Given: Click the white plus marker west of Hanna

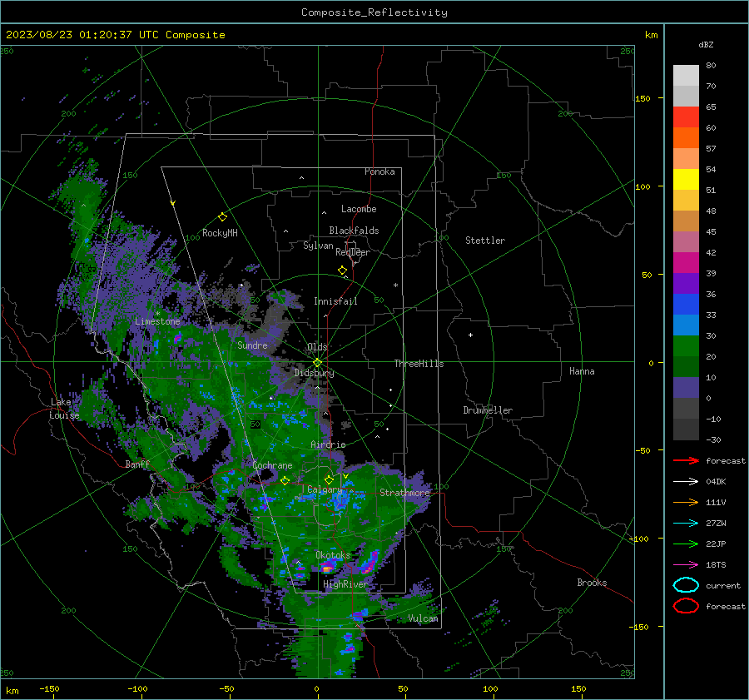Looking at the screenshot, I should point(470,335).
